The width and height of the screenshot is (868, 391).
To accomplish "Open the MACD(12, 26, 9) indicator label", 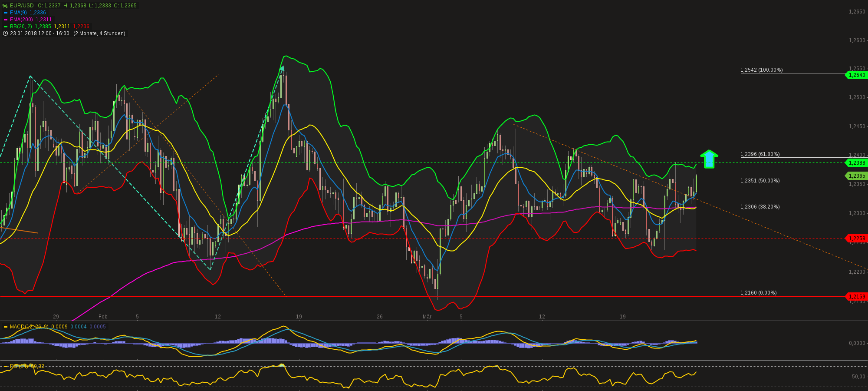I will (30, 327).
